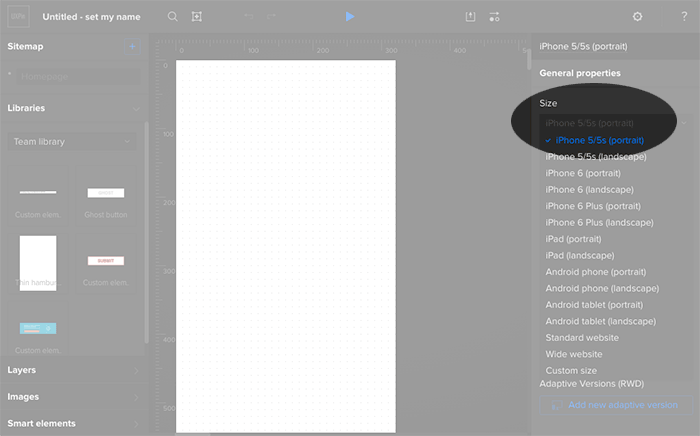Click the UXPin logo icon
Image resolution: width=700 pixels, height=436 pixels.
18,17
